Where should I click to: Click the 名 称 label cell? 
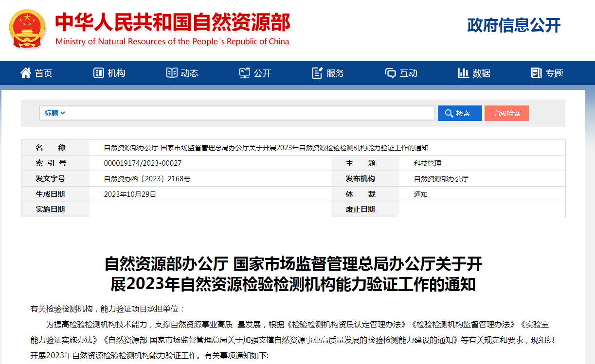click(x=55, y=148)
